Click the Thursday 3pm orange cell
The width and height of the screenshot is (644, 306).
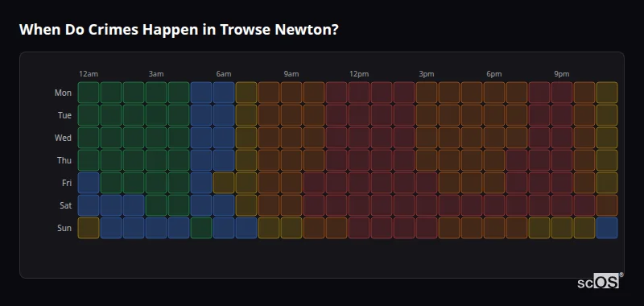click(x=427, y=160)
